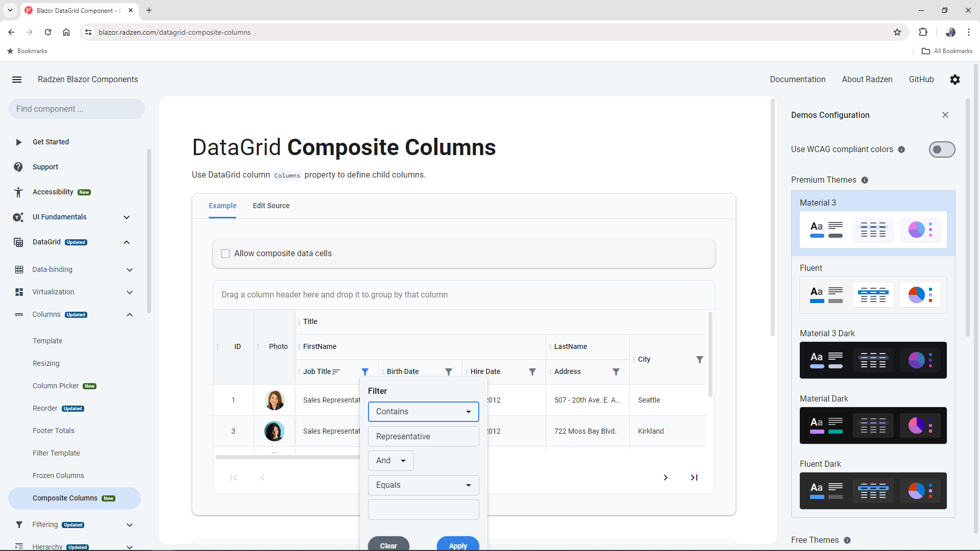
Task: Open the Documentation link
Action: pyautogui.click(x=797, y=80)
